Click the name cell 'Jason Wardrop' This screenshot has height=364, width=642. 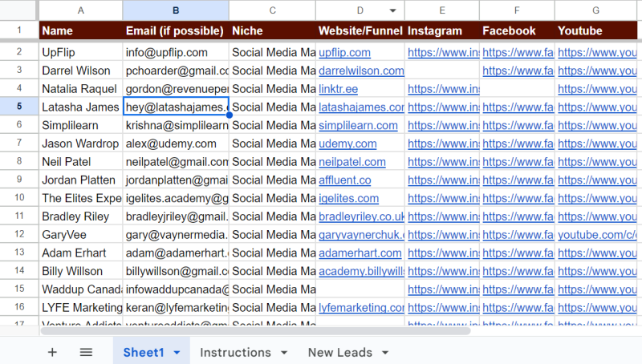click(81, 144)
